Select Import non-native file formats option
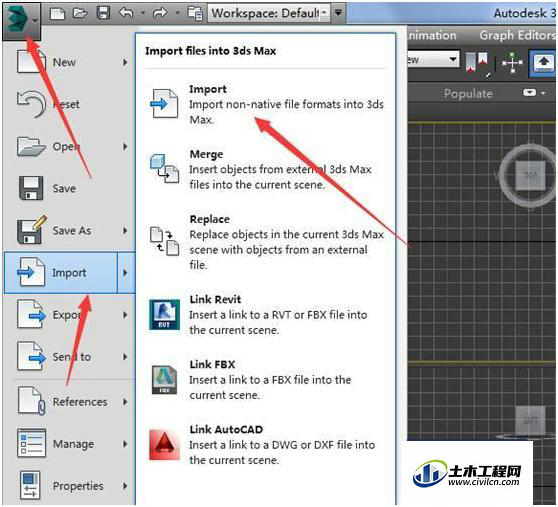This screenshot has height=507, width=558. (267, 104)
